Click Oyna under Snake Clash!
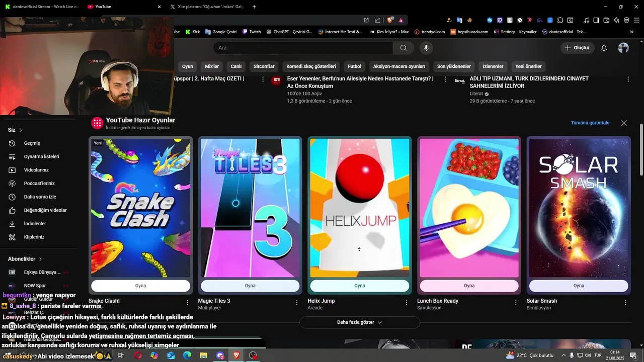The image size is (644, 362). (x=140, y=286)
